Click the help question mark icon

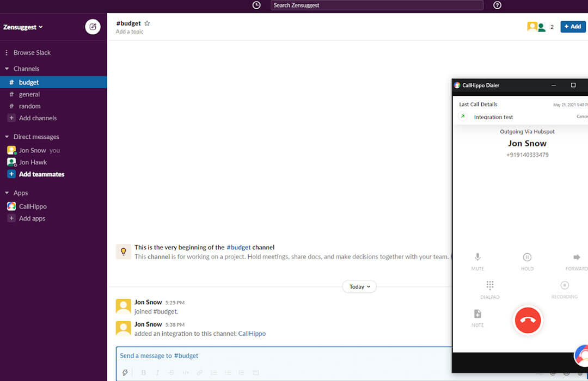coord(497,5)
